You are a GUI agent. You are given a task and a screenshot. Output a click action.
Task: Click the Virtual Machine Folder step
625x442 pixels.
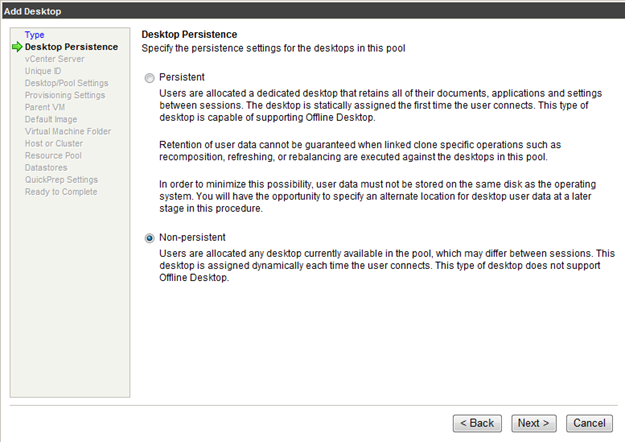pos(68,131)
